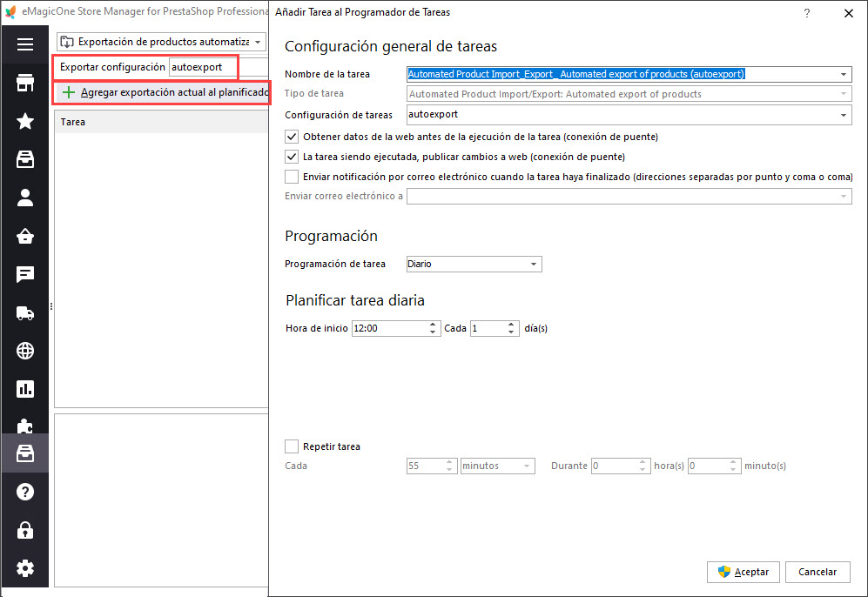Open the puzzle piece addons icon
The width and height of the screenshot is (868, 597).
tap(25, 426)
